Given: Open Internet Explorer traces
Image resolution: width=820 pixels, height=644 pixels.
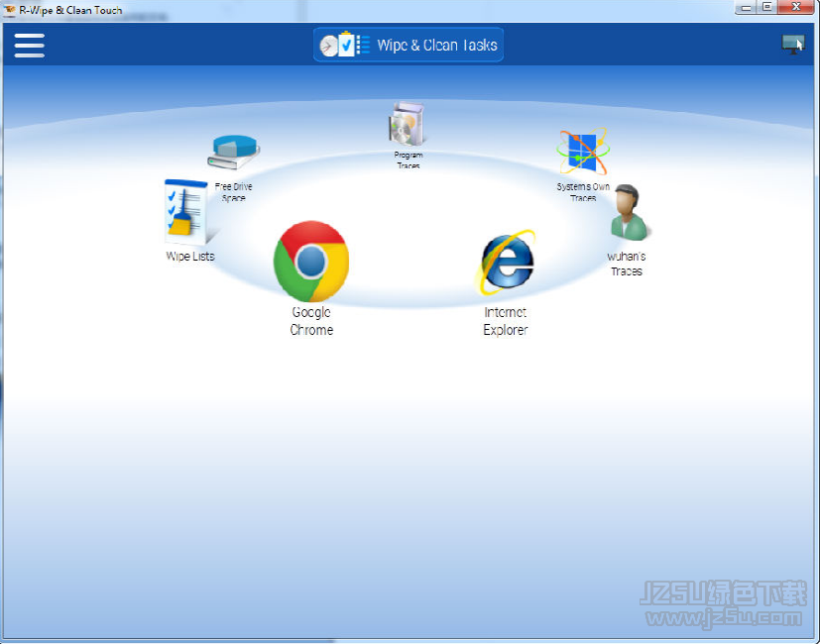Looking at the screenshot, I should pyautogui.click(x=506, y=262).
